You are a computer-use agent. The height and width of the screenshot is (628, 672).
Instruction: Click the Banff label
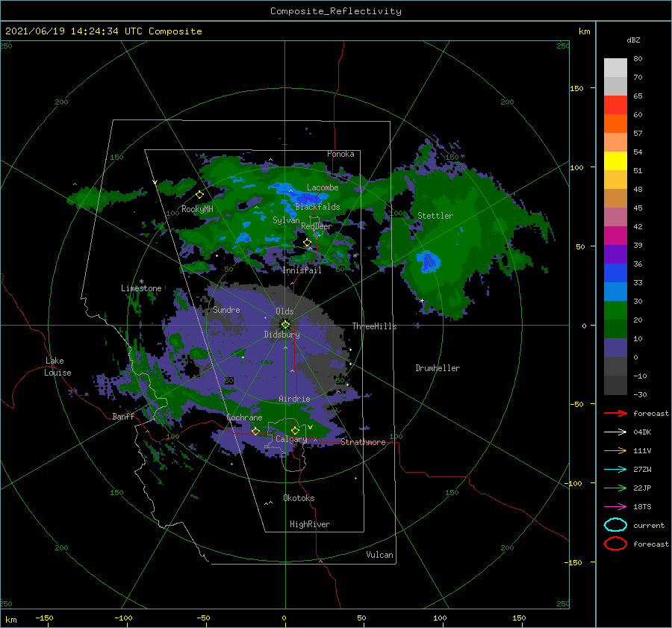(123, 416)
